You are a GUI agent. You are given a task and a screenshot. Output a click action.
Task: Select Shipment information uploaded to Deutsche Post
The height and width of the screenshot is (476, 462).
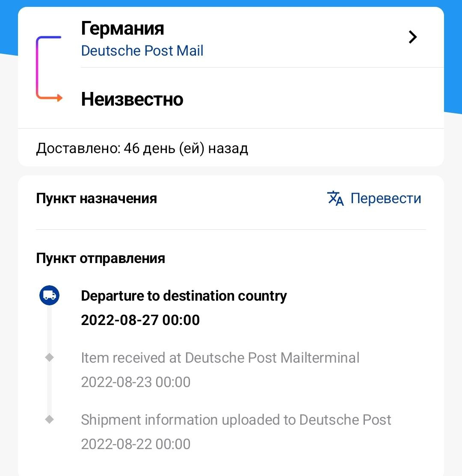[x=236, y=420]
